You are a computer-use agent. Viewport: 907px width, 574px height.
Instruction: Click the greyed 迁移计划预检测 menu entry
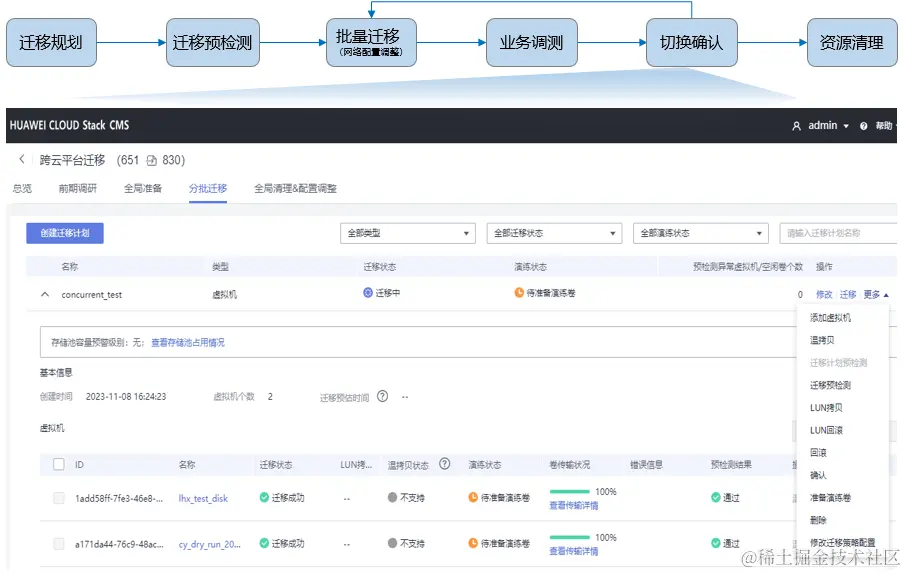point(838,363)
